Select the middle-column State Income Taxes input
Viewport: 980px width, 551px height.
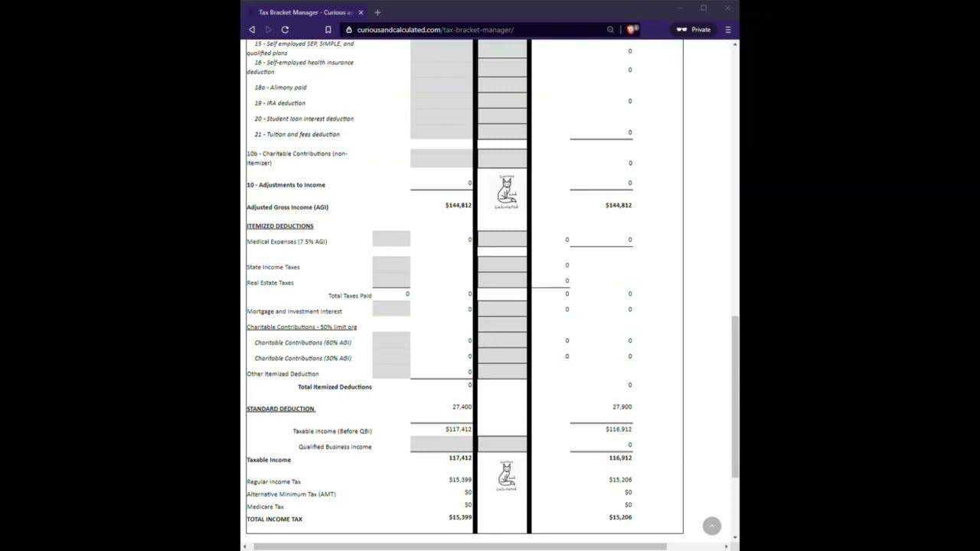click(x=502, y=265)
